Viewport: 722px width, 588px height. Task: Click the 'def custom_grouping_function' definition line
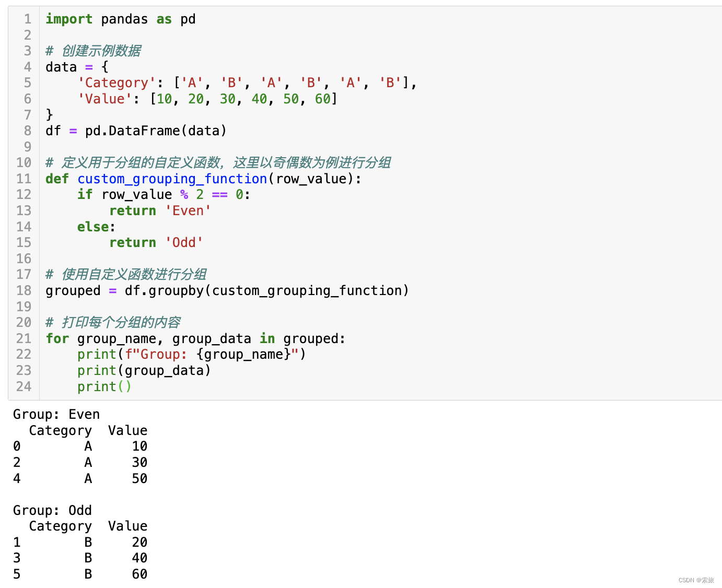point(203,179)
